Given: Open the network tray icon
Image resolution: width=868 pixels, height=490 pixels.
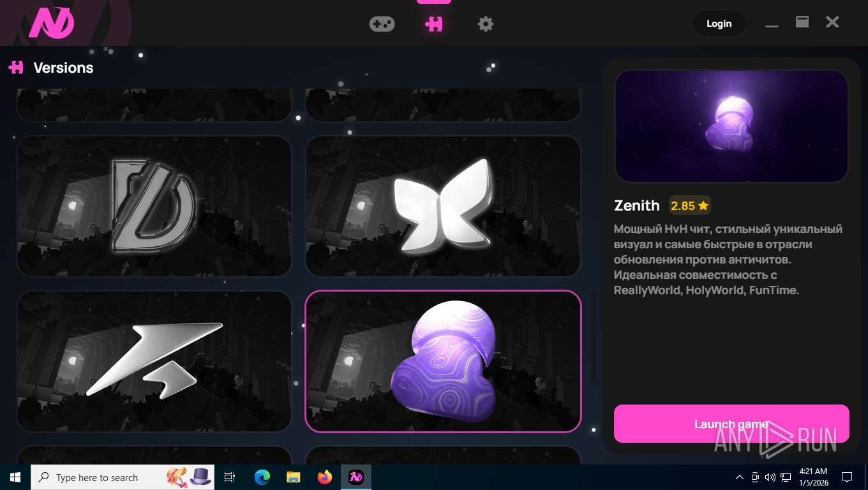Looking at the screenshot, I should [786, 477].
